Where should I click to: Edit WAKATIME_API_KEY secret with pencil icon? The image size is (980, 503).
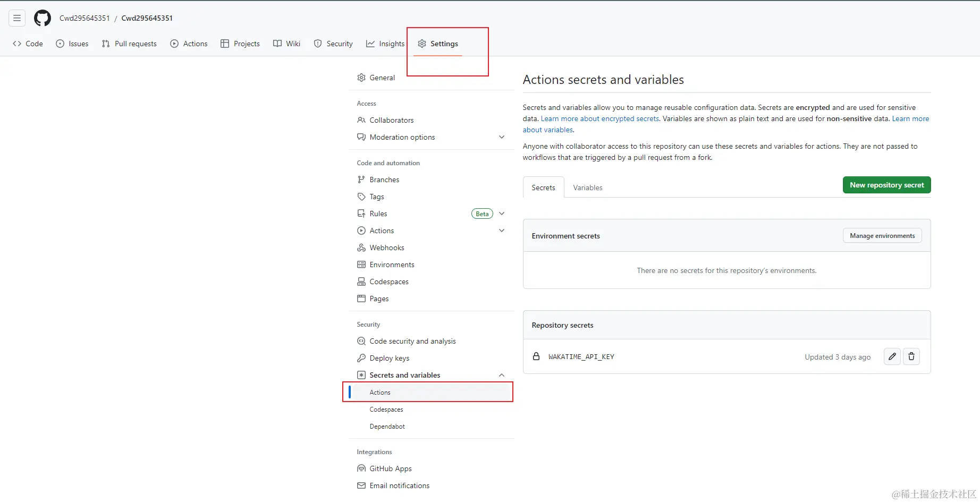(892, 356)
